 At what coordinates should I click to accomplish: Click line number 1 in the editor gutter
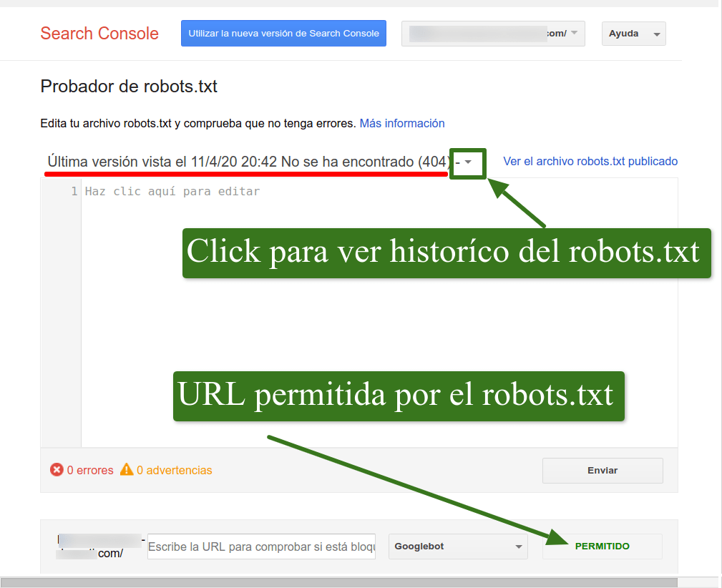[x=74, y=191]
